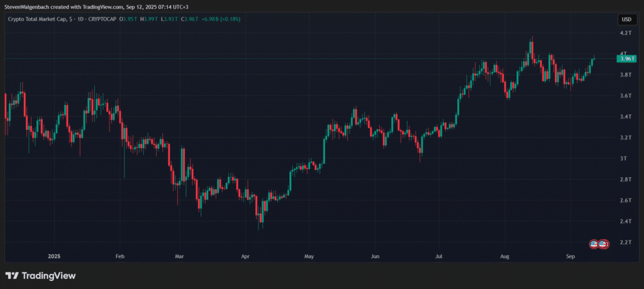644x289 pixels.
Task: Click the Aug label on the time axis
Action: point(504,256)
